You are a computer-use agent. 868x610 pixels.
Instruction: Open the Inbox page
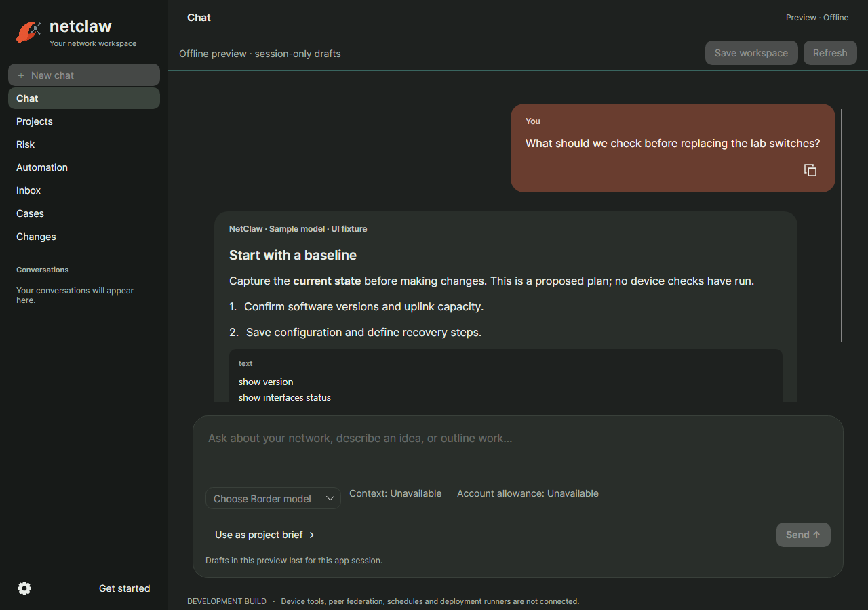[84, 190]
